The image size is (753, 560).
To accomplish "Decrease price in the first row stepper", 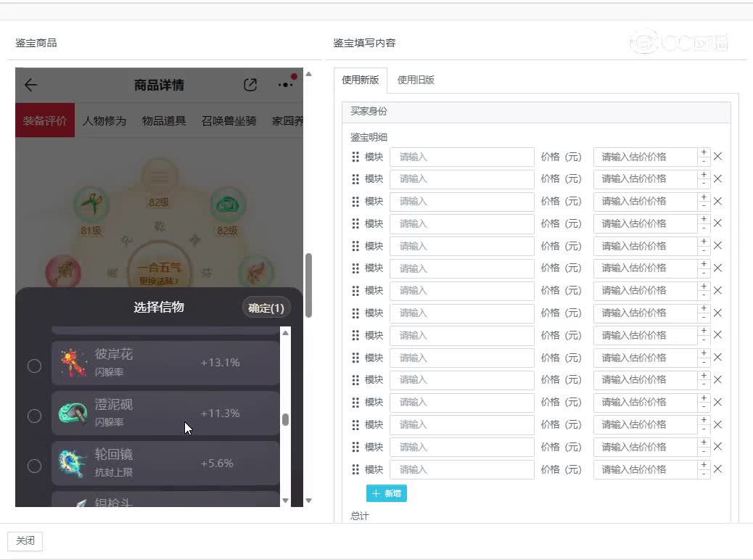I will (704, 162).
